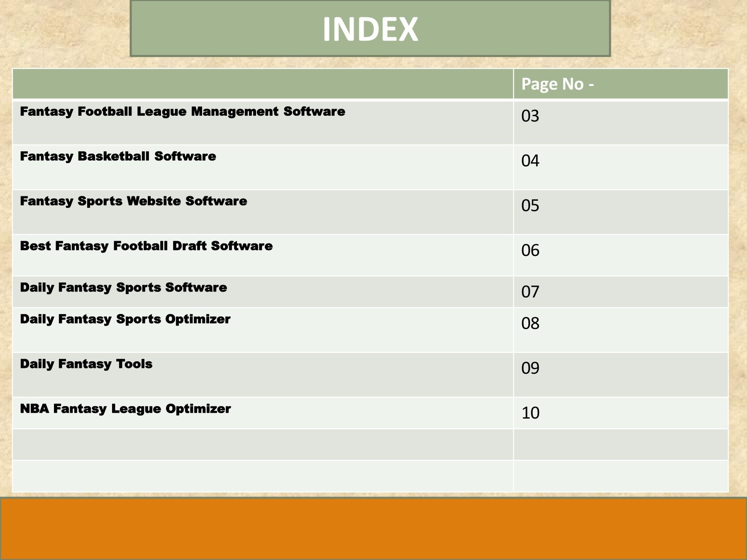This screenshot has width=747, height=560.
Task: Click page number 08
Action: click(x=530, y=324)
